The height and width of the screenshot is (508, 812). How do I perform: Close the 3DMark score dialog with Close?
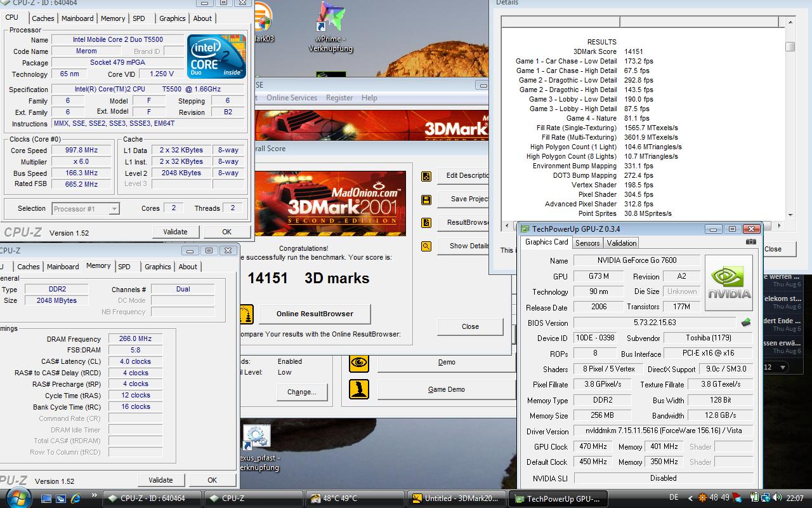470,326
